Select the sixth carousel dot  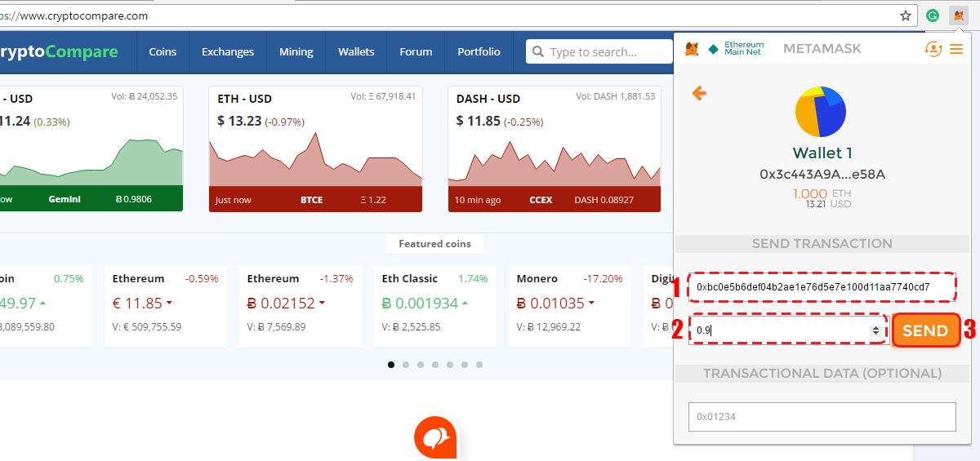tap(465, 365)
